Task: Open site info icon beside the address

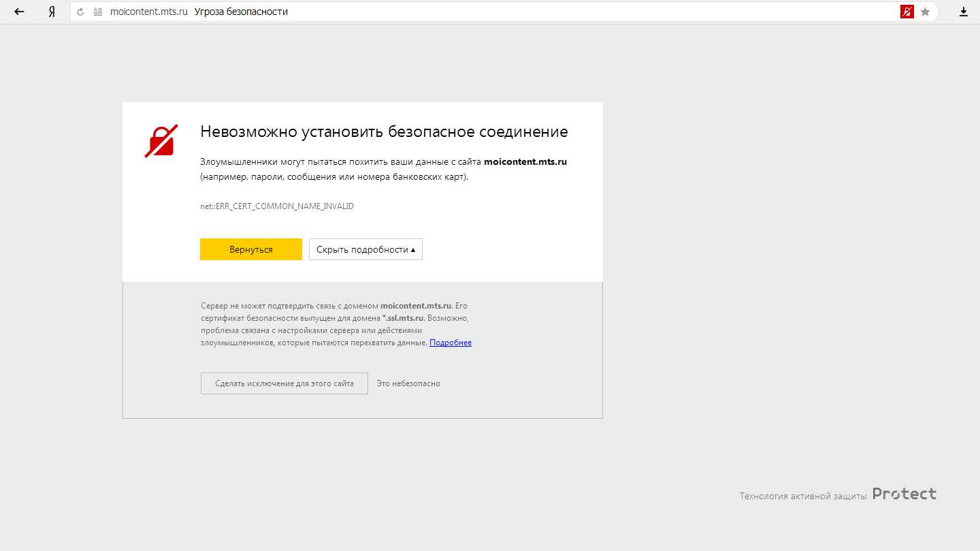Action: 98,12
